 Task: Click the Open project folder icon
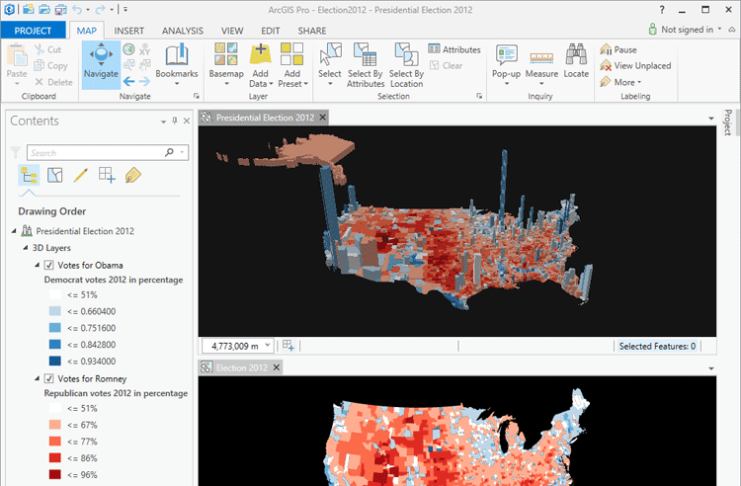(x=44, y=9)
